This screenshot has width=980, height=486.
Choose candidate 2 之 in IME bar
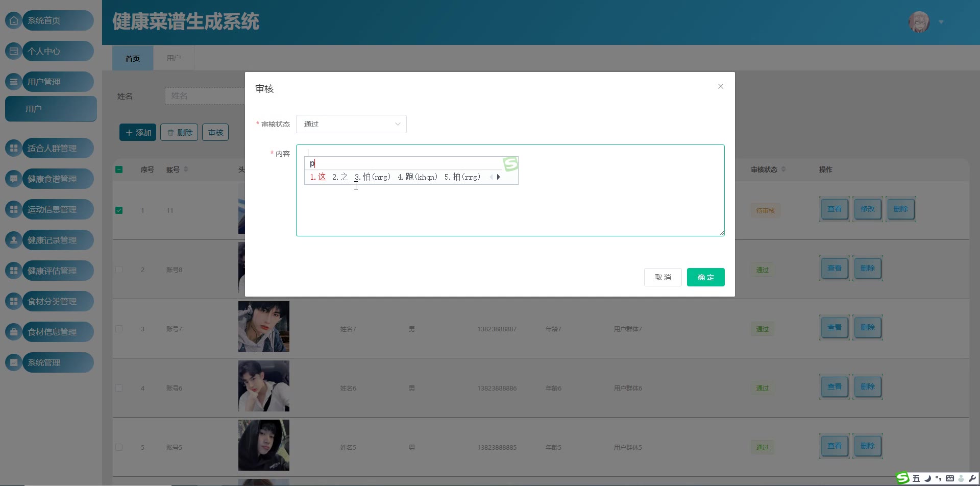tap(340, 177)
